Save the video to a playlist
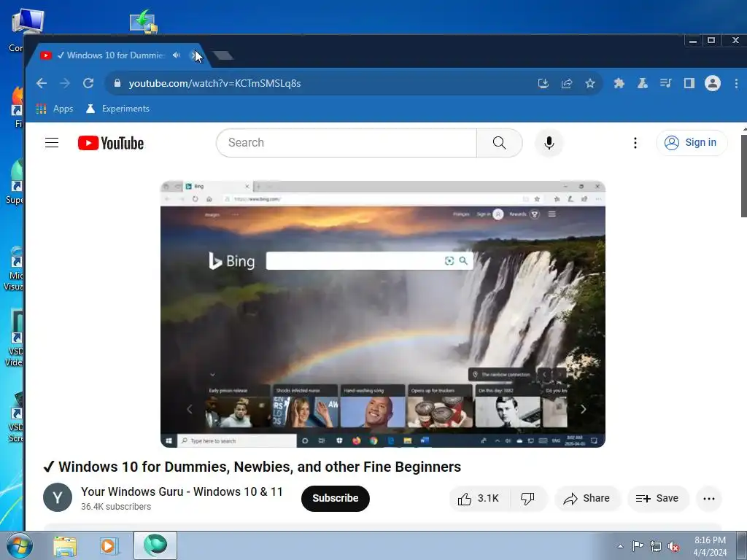Screen dimensions: 747x560 657,499
